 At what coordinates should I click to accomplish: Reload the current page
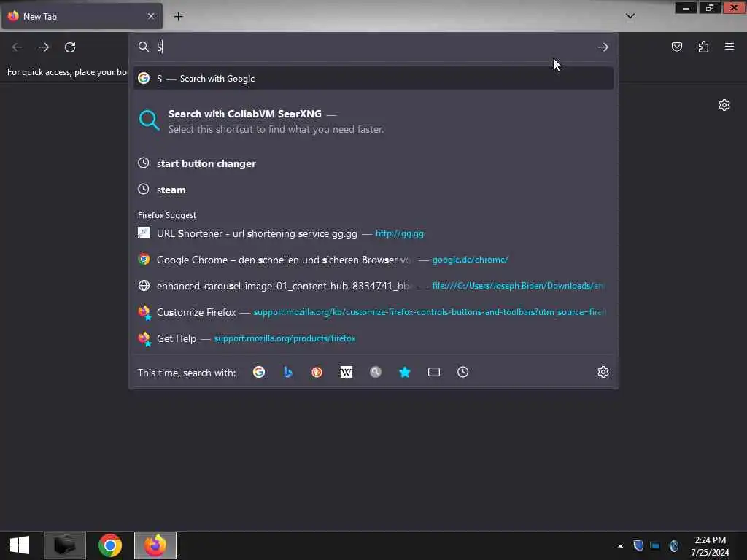coord(70,47)
